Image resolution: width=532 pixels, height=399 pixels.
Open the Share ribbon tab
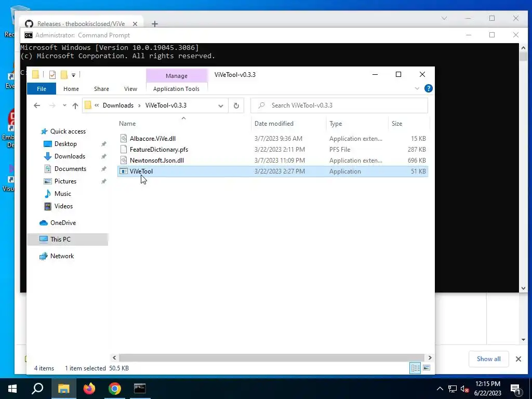(x=101, y=89)
